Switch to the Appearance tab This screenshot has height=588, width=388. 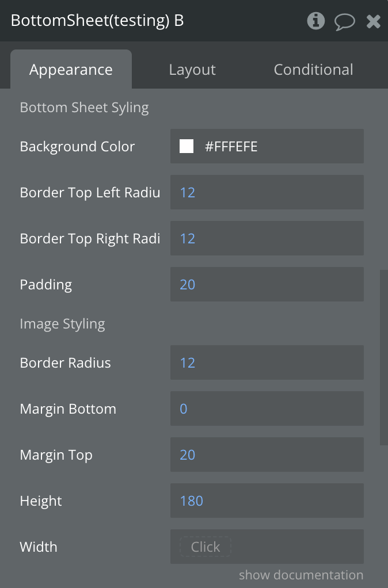point(71,70)
